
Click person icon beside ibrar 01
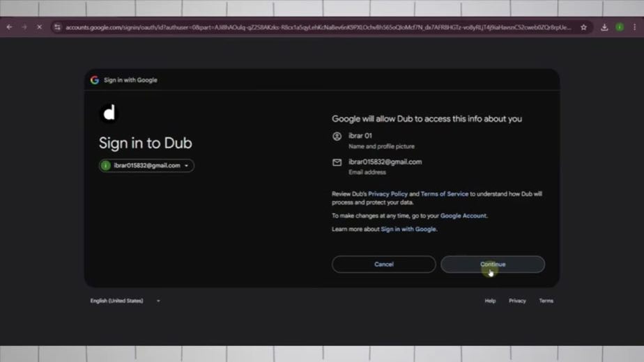point(337,136)
